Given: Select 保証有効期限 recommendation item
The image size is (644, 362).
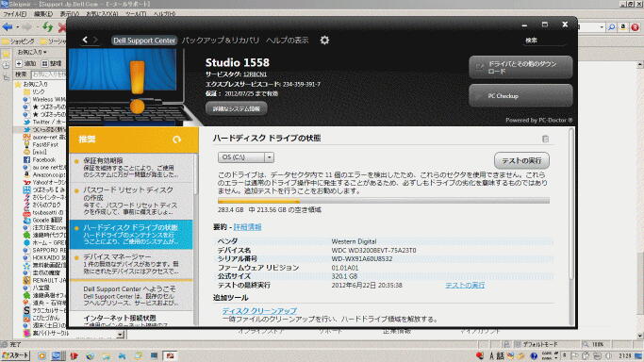Looking at the screenshot, I should coord(131,168).
